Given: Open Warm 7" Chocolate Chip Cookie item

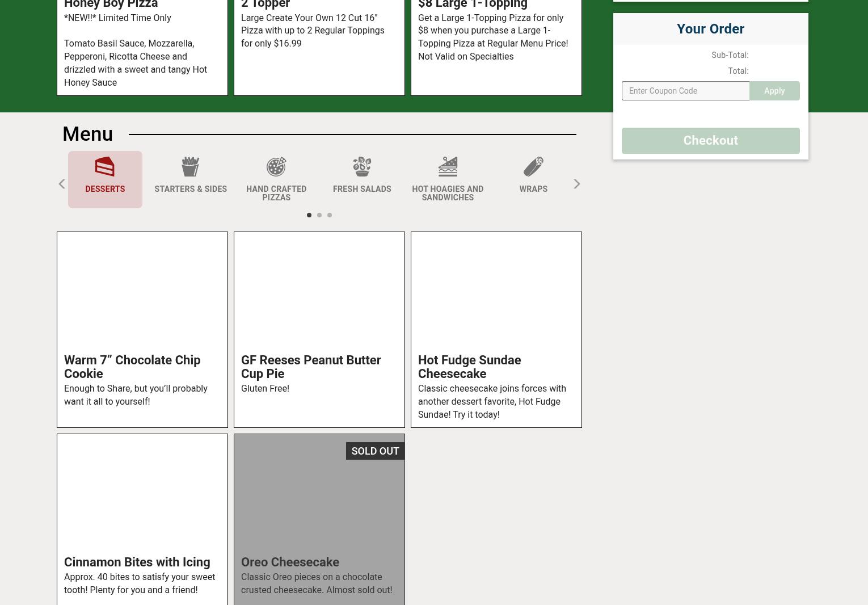Looking at the screenshot, I should coord(142,329).
